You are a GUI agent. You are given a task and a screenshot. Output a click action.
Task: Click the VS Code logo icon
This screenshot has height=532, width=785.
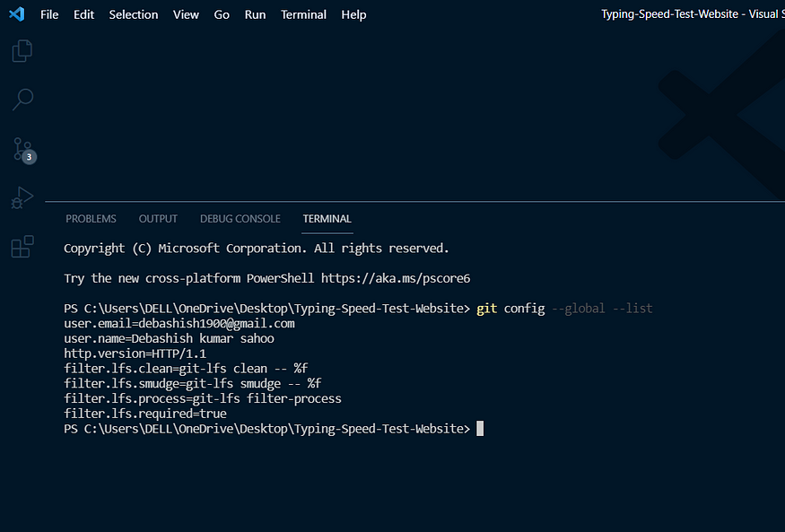point(16,14)
